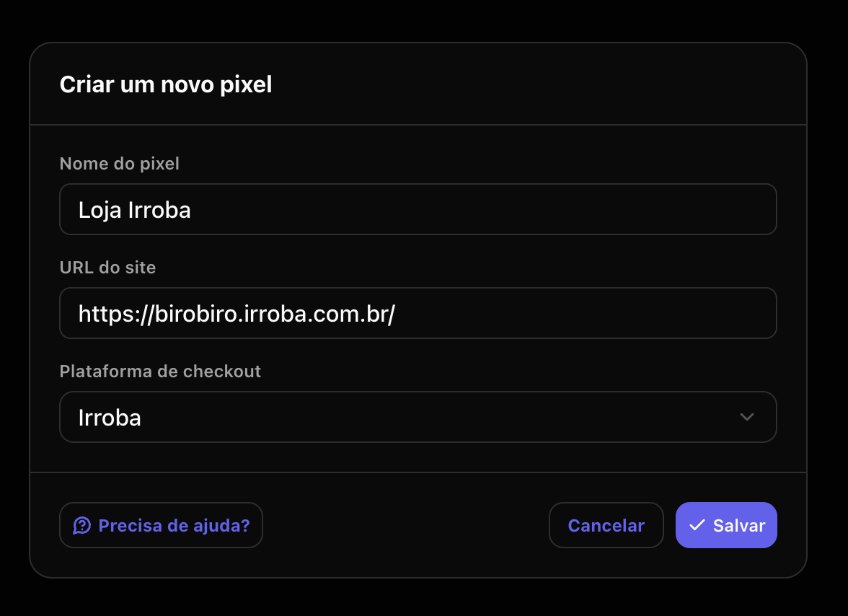Click the Criar um novo pixel title
This screenshot has width=848, height=616.
tap(166, 84)
